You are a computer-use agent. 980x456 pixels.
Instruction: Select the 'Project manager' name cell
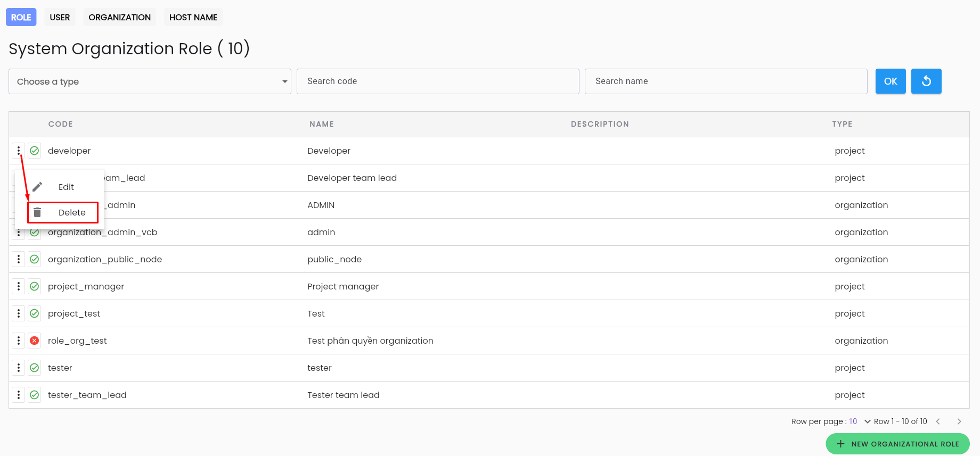click(x=343, y=286)
